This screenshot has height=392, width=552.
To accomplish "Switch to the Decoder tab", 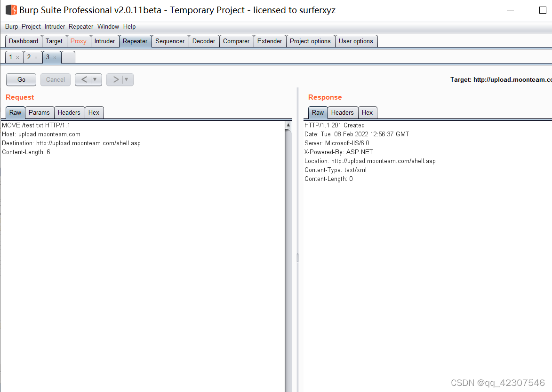I will (204, 41).
